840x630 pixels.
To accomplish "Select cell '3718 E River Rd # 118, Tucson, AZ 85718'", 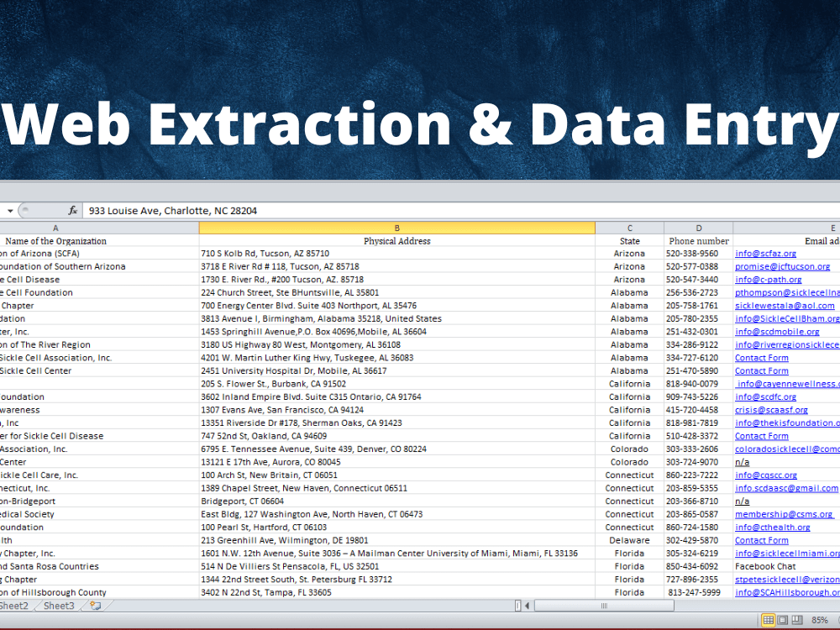I will click(x=397, y=266).
